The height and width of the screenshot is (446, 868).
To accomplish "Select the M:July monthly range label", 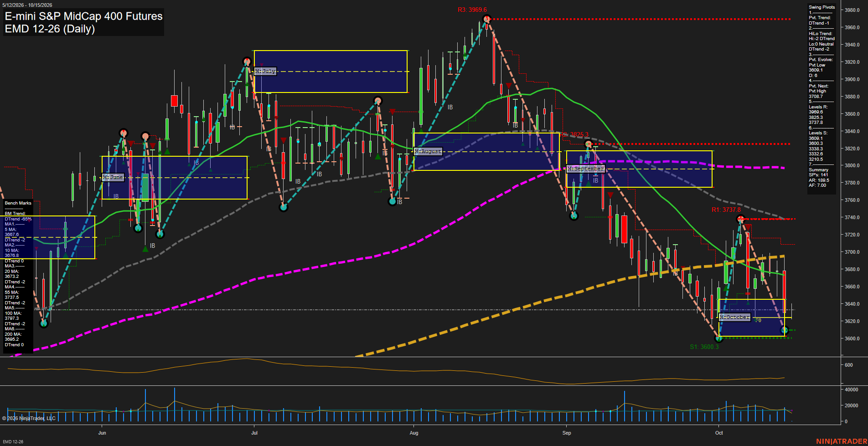I will coord(265,71).
